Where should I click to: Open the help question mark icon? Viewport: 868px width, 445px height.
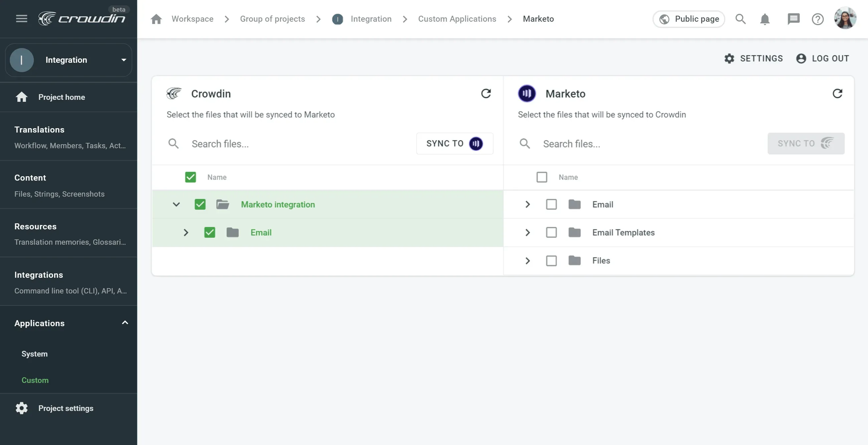click(x=818, y=19)
